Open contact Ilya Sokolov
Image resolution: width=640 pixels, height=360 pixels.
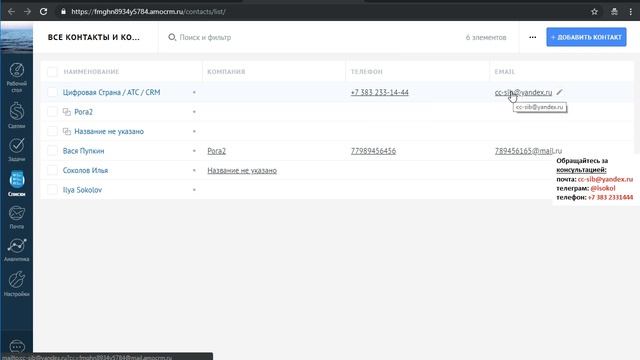[82, 190]
